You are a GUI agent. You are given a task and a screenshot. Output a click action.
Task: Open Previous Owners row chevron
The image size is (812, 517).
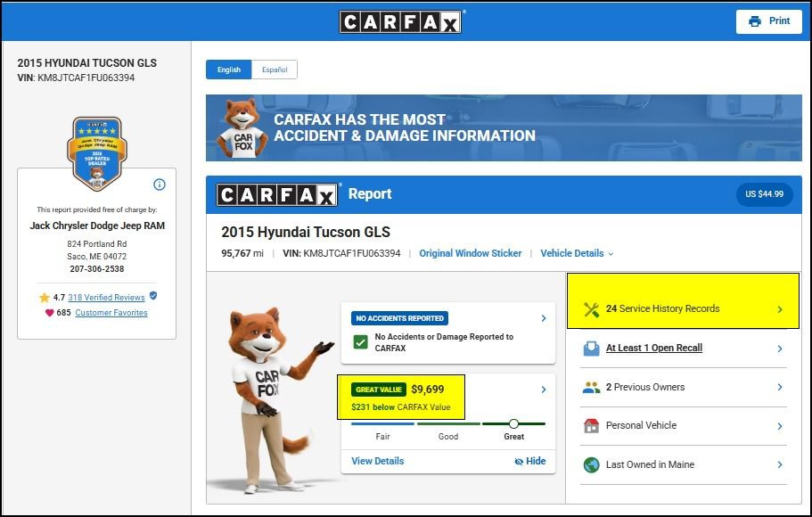tap(780, 387)
